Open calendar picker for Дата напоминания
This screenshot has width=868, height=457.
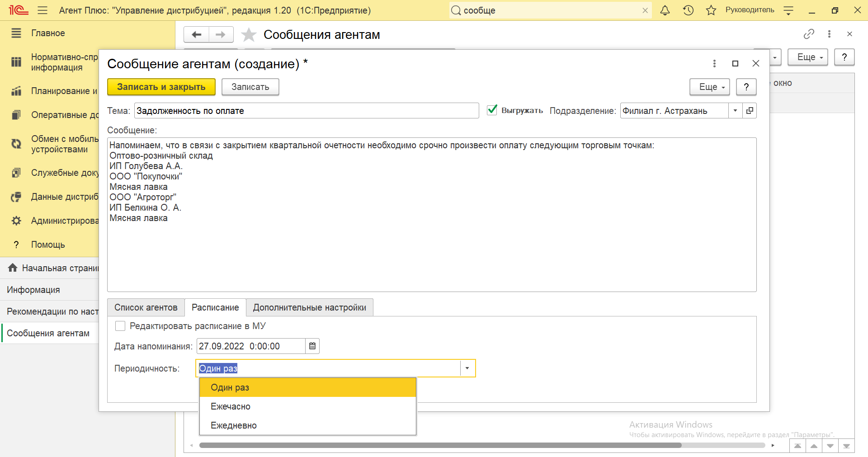click(312, 346)
